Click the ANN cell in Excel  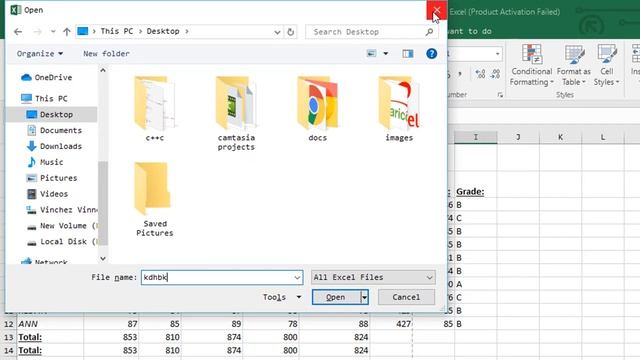click(x=50, y=324)
